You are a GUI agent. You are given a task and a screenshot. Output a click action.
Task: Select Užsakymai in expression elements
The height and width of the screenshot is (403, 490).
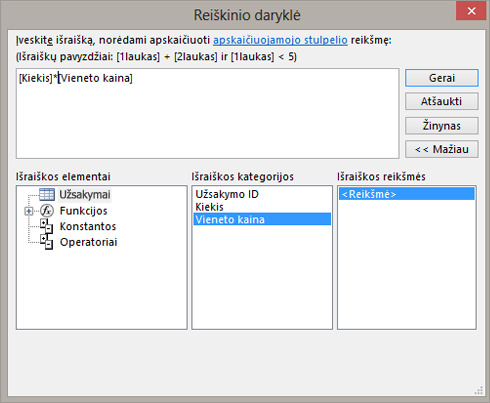[x=85, y=195]
